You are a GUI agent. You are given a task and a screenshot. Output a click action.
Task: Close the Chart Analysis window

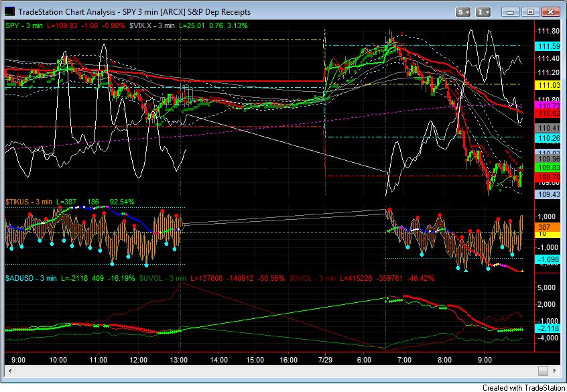coord(551,12)
